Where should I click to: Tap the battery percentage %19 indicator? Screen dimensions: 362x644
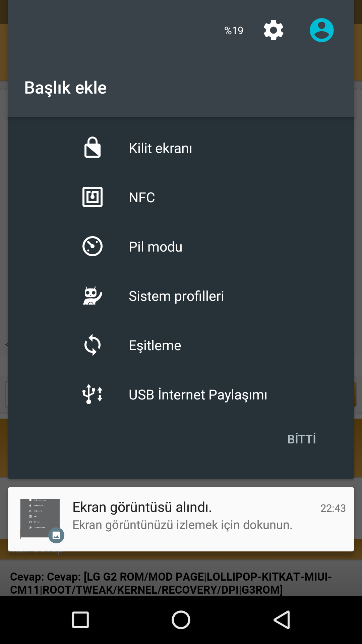[x=234, y=31]
